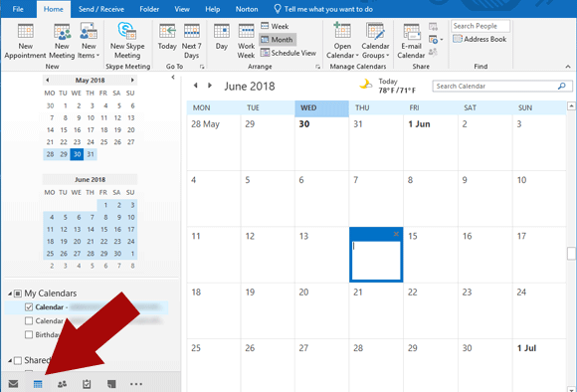The width and height of the screenshot is (577, 392).
Task: Start a New Skype Meeting
Action: coord(127,41)
